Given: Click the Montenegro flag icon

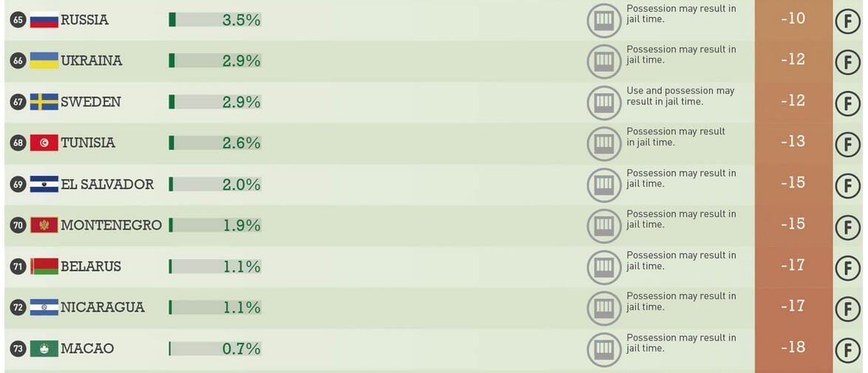Looking at the screenshot, I should pyautogui.click(x=44, y=225).
